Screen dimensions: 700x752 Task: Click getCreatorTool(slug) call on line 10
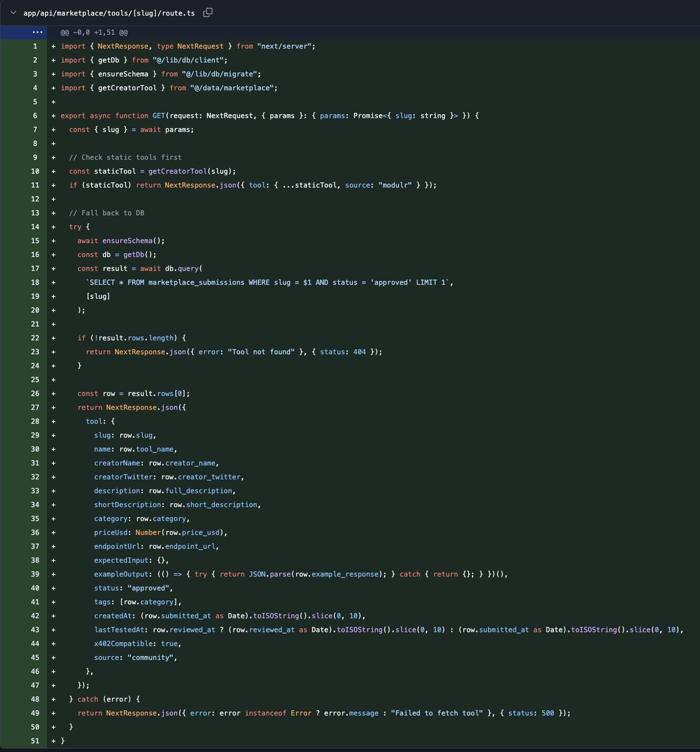pyautogui.click(x=190, y=171)
